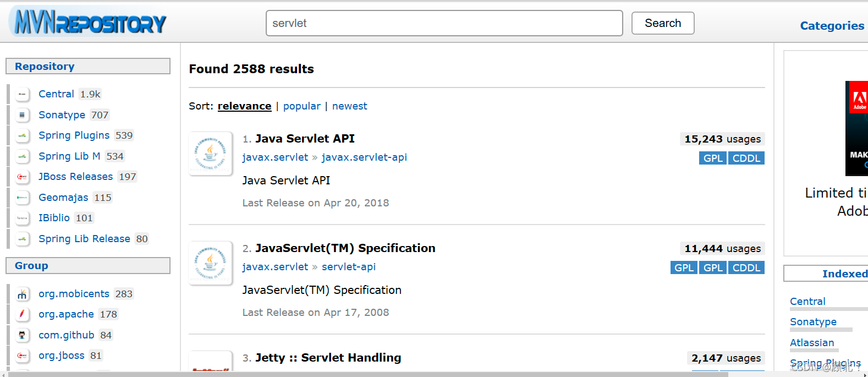Click the MVN Repository logo
The image size is (868, 377).
coord(88,22)
